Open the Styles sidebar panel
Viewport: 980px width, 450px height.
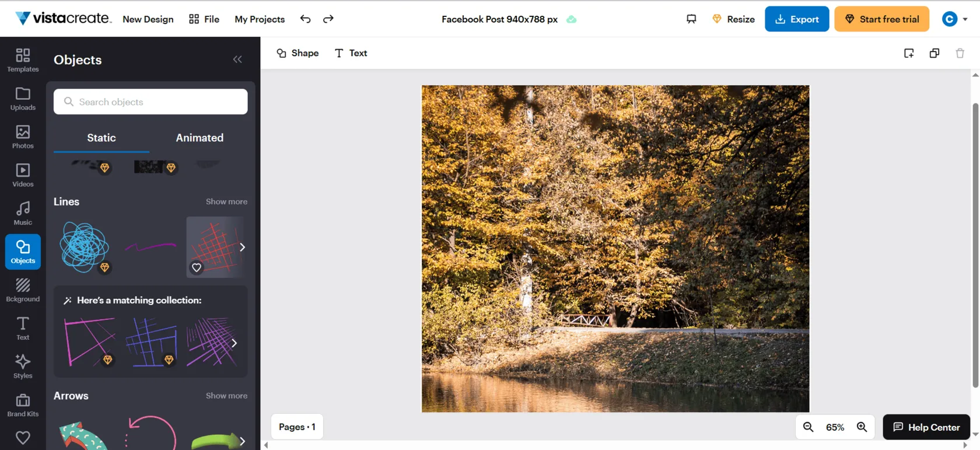[23, 367]
